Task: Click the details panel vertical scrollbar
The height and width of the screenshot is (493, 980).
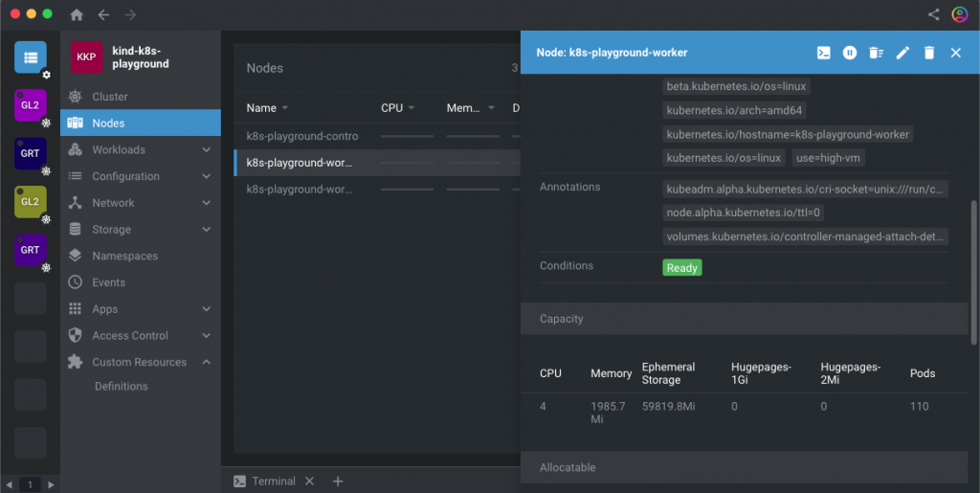Action: point(974,273)
